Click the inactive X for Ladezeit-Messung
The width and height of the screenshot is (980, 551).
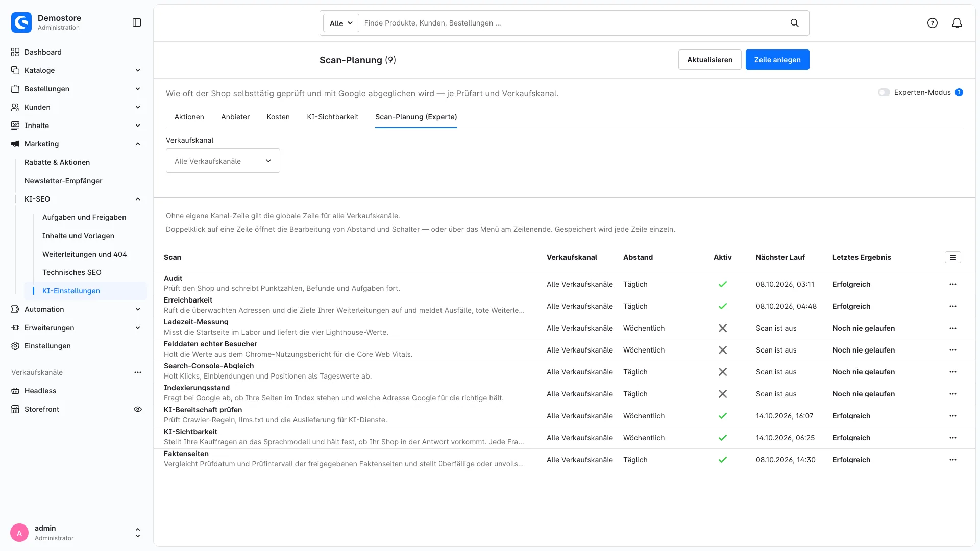point(723,328)
